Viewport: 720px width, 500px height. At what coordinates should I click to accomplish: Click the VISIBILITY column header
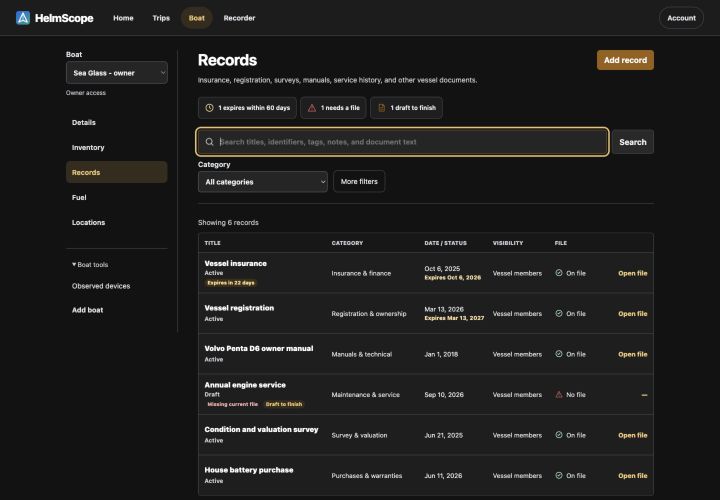(508, 243)
